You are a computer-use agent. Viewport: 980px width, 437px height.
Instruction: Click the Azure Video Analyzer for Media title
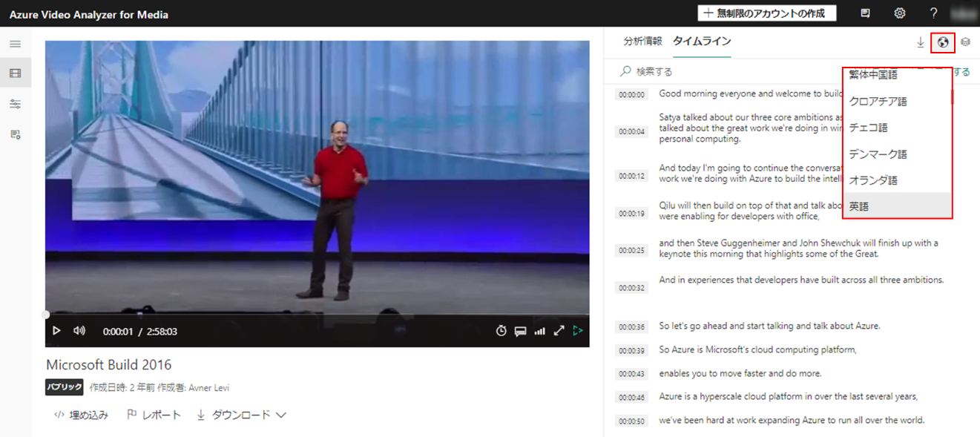[x=89, y=14]
